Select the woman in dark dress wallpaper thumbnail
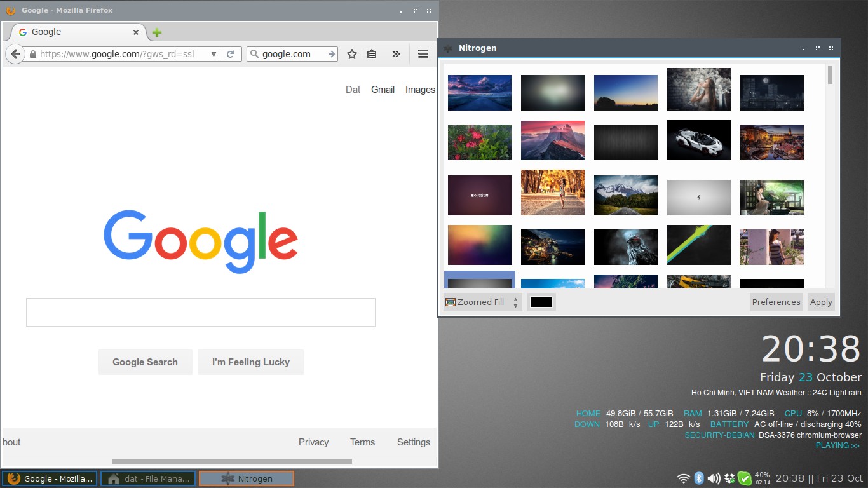 [x=772, y=247]
